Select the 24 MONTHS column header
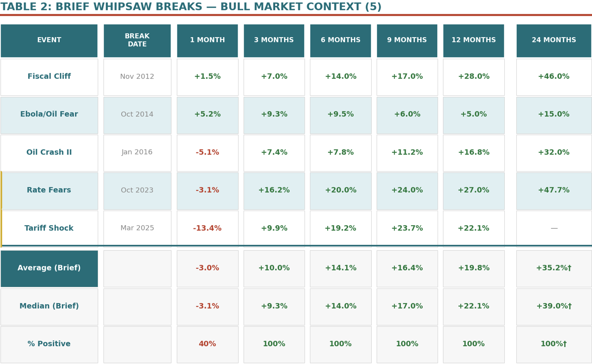592x364 pixels. [554, 40]
